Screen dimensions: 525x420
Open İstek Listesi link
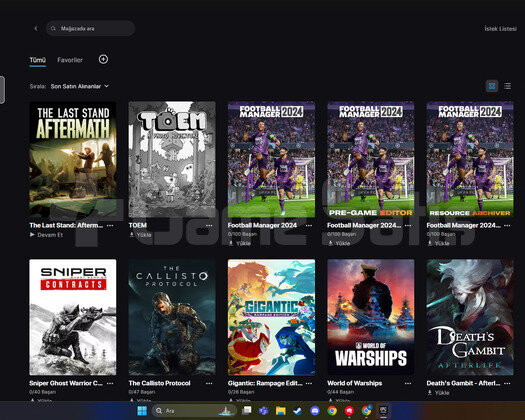click(x=501, y=29)
